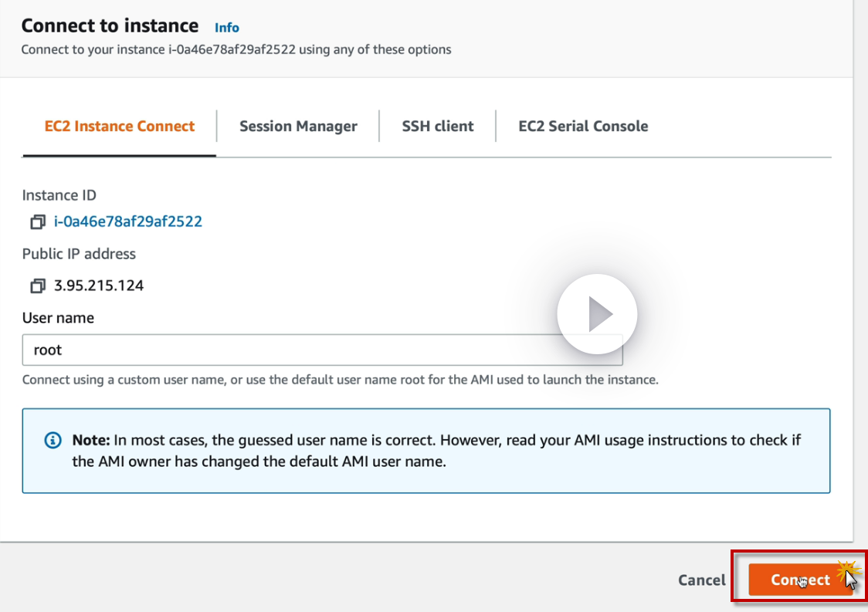The height and width of the screenshot is (612, 868).
Task: Click the public IP address 3.95.215.124
Action: coord(99,286)
